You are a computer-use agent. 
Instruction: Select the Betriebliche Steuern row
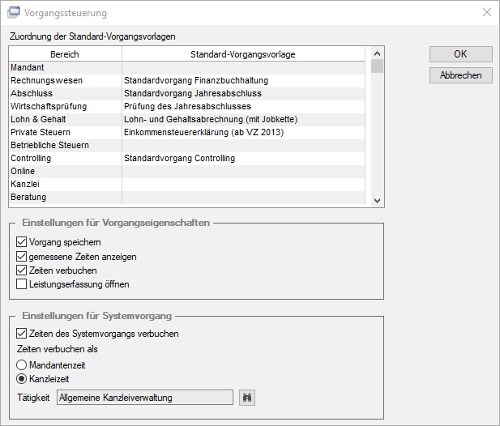(187, 145)
